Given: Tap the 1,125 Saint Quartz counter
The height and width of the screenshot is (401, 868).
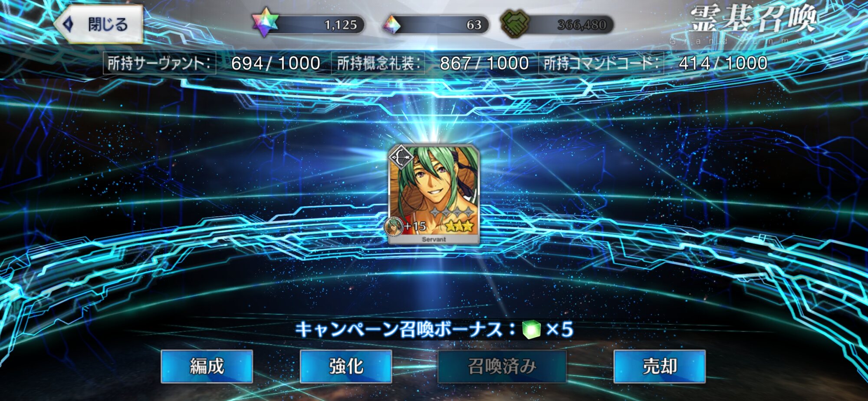Looking at the screenshot, I should coord(341,25).
